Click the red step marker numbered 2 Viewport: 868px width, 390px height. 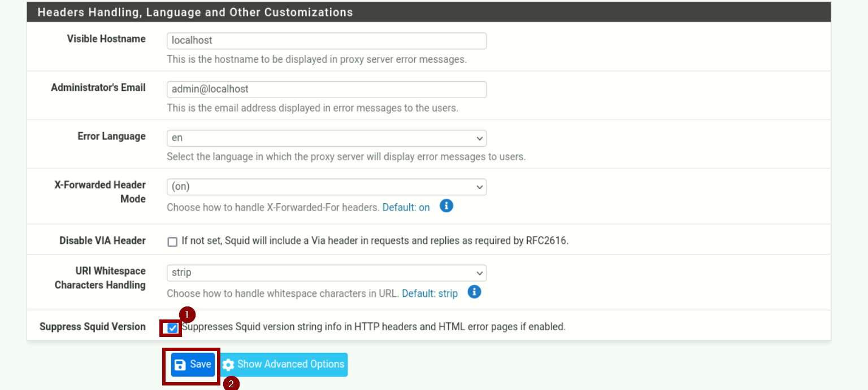(231, 384)
